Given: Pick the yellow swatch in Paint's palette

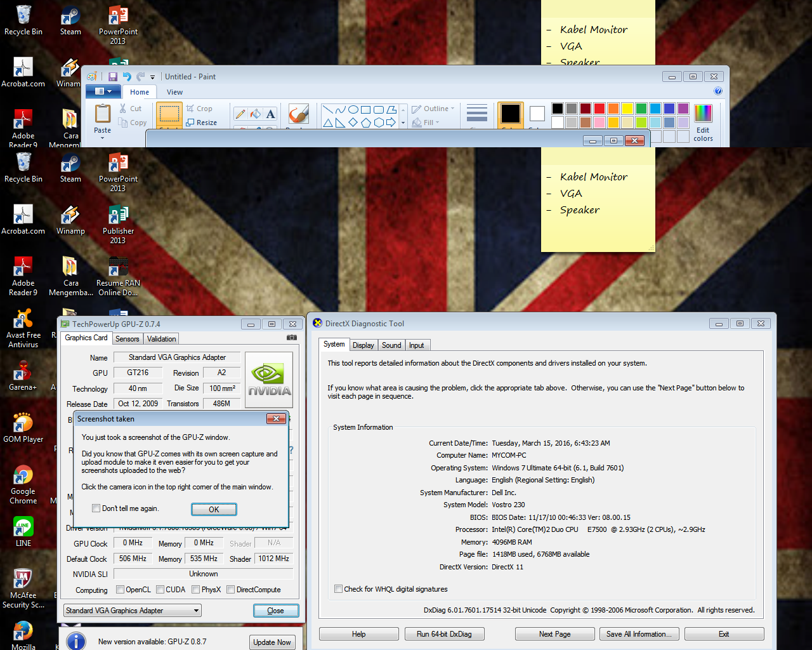Looking at the screenshot, I should tap(627, 109).
